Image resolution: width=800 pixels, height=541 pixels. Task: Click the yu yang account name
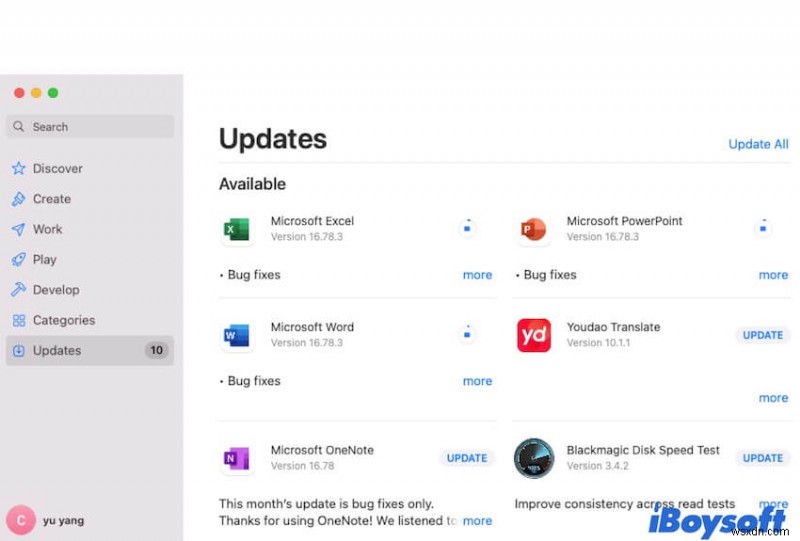click(63, 521)
